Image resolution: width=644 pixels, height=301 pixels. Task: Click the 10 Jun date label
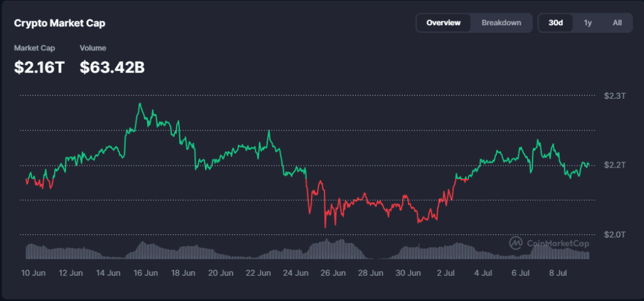(33, 273)
